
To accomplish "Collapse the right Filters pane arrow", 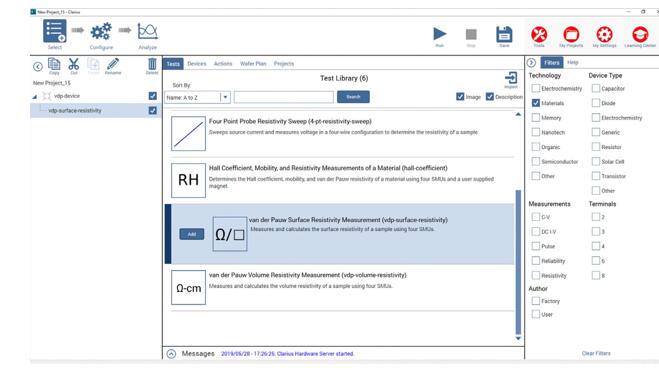I will [531, 63].
